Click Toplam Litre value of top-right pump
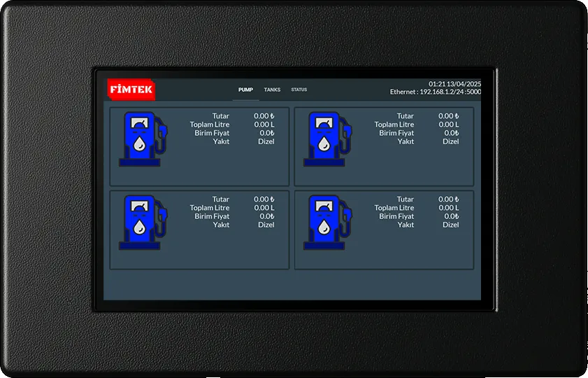This screenshot has height=378, width=588. pyautogui.click(x=448, y=125)
